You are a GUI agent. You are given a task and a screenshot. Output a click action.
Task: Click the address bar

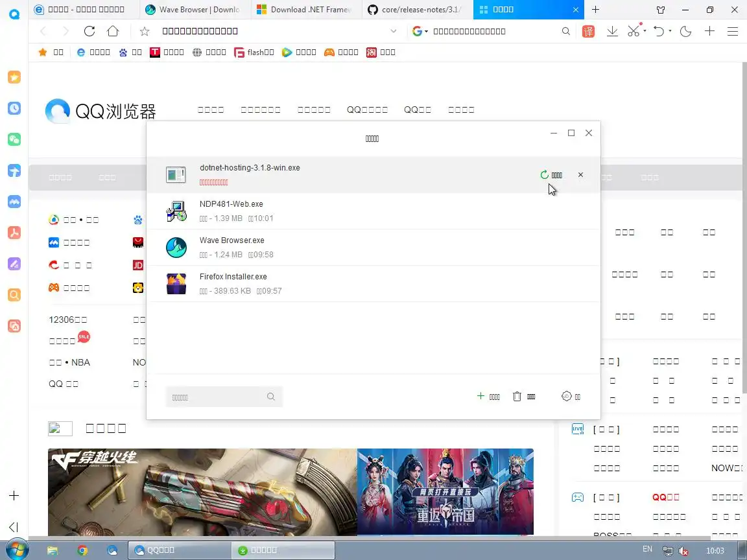click(x=272, y=31)
